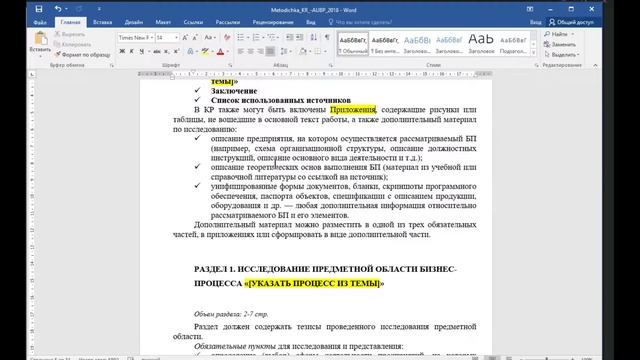Cut selection with the scissors icon
This screenshot has width=640, height=360.
click(58, 34)
